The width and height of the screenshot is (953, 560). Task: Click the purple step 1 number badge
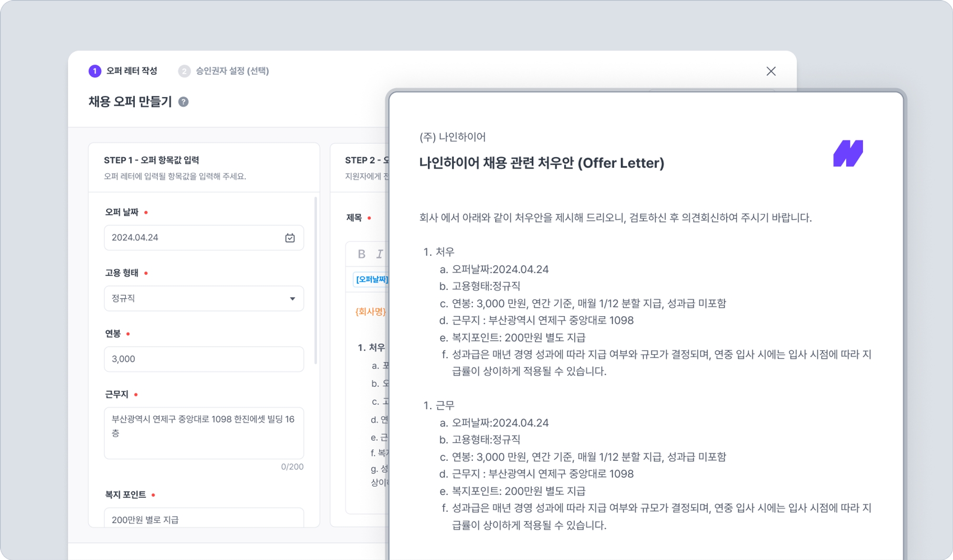click(x=95, y=71)
